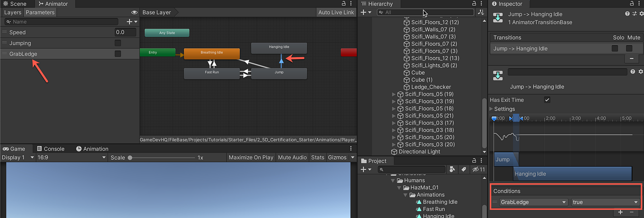Toggle Maximize On Play button
The height and width of the screenshot is (218, 644).
pyautogui.click(x=251, y=157)
